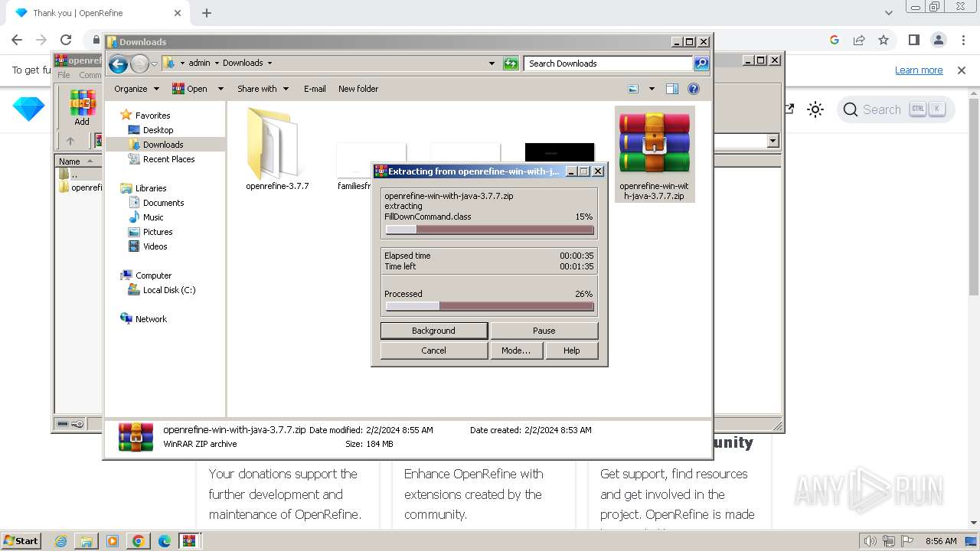Toggle OpenRefine site light/dark mode sun icon
980x551 pixels.
pos(815,109)
